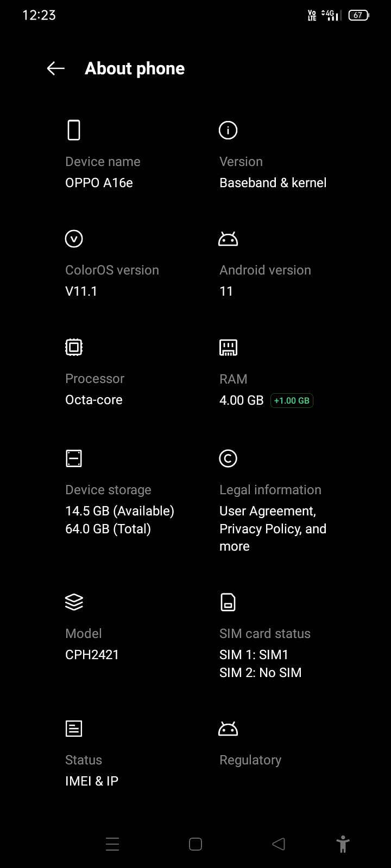Tap the +1.00 GB RAM expansion badge
The height and width of the screenshot is (868, 391).
click(292, 401)
